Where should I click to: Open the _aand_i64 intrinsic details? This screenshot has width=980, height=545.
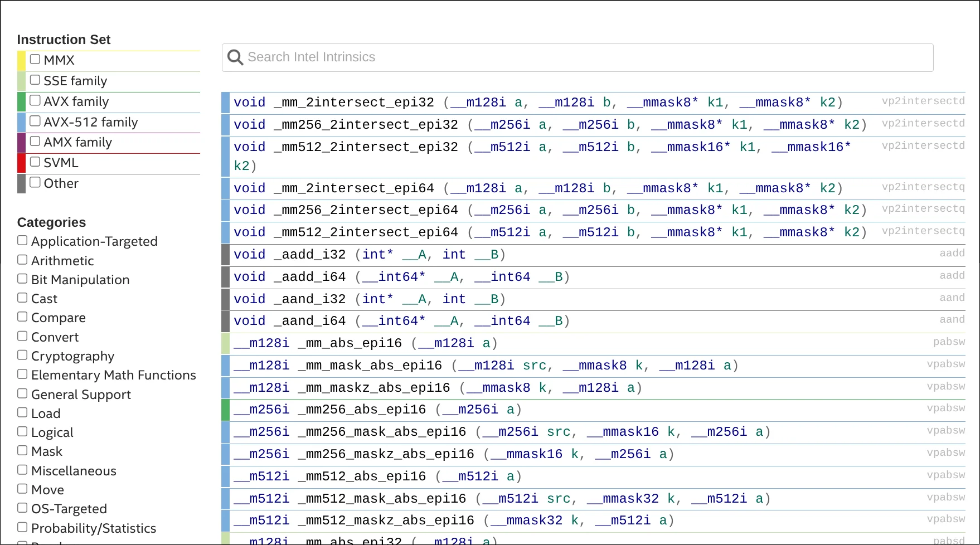593,321
